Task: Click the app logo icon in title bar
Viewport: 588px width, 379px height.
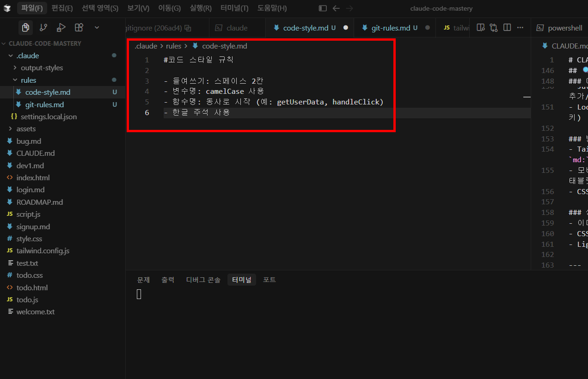Action: point(7,8)
